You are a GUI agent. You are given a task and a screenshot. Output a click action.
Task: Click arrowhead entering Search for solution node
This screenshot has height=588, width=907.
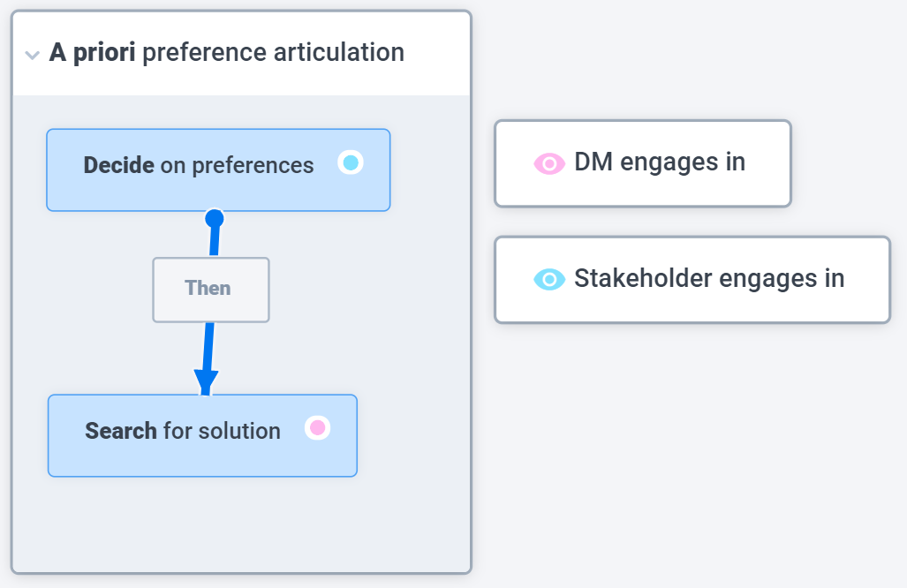pyautogui.click(x=206, y=381)
